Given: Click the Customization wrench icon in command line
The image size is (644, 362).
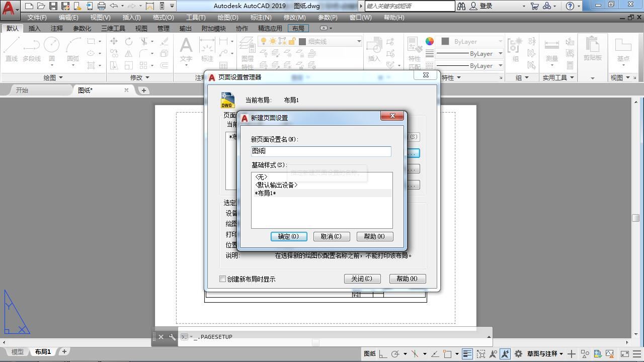Looking at the screenshot, I should [x=172, y=337].
